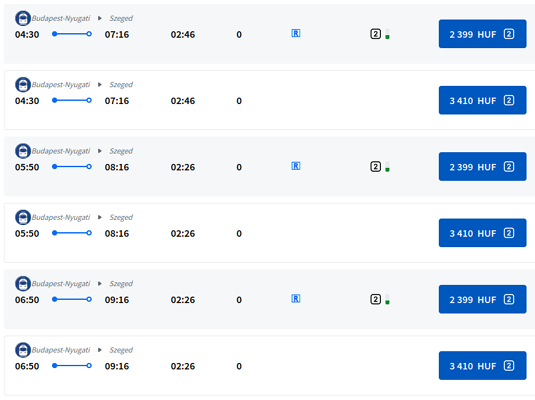
Task: Buy the 3 410 HUF ticket departing 06:50
Action: point(482,366)
